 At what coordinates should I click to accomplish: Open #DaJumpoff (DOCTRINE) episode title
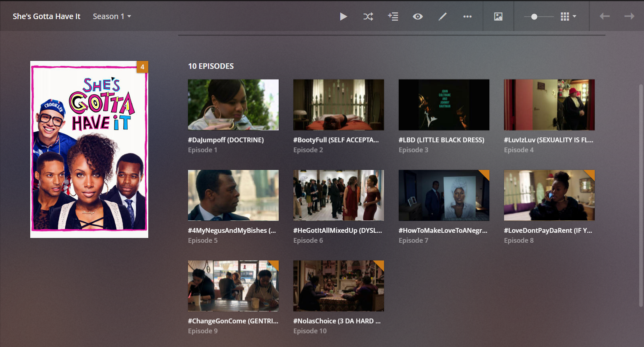pos(226,140)
